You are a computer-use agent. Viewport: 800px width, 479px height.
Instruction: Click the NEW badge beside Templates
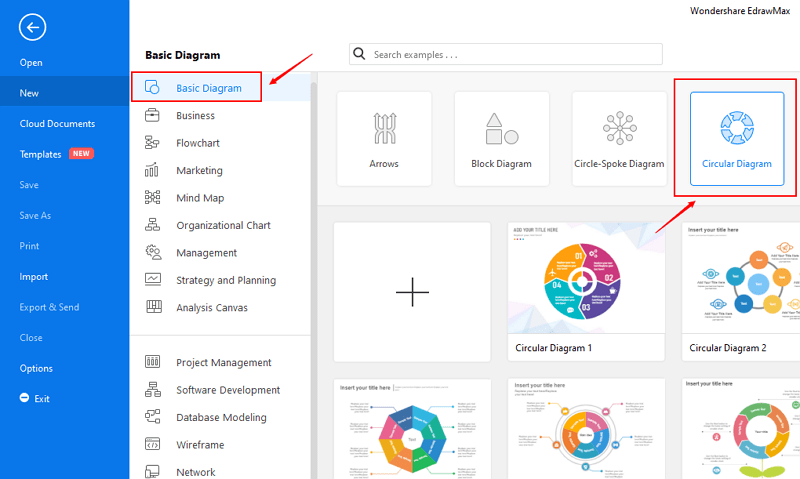pyautogui.click(x=81, y=153)
